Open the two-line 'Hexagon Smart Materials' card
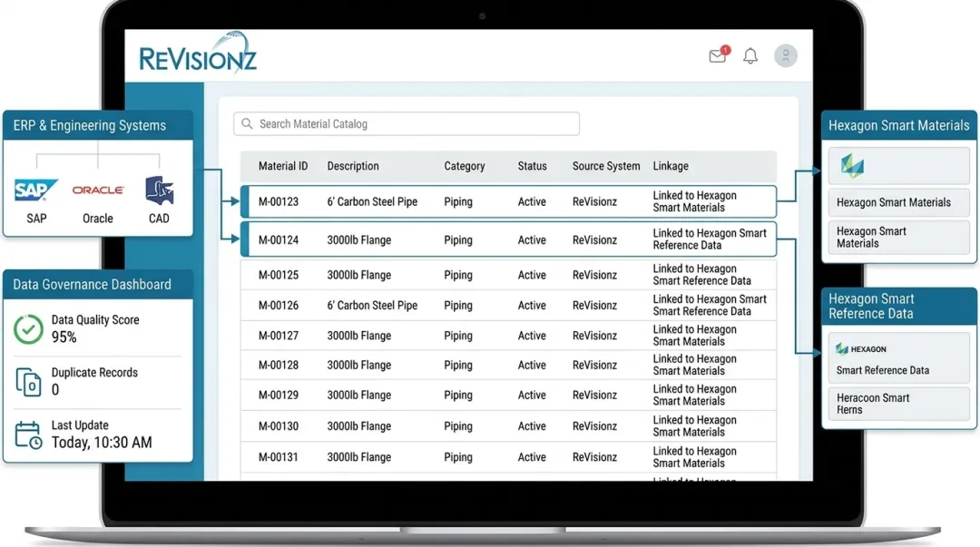Viewport: 980px width, 547px height. [898, 237]
